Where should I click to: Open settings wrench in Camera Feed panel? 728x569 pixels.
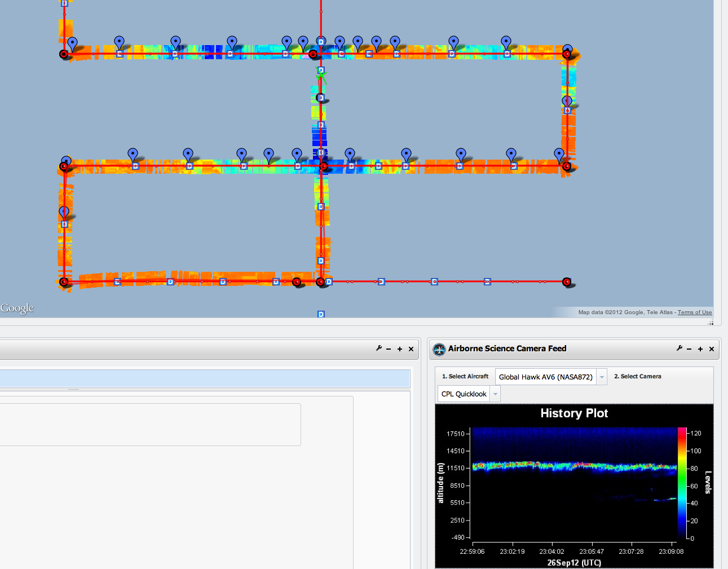pos(680,349)
